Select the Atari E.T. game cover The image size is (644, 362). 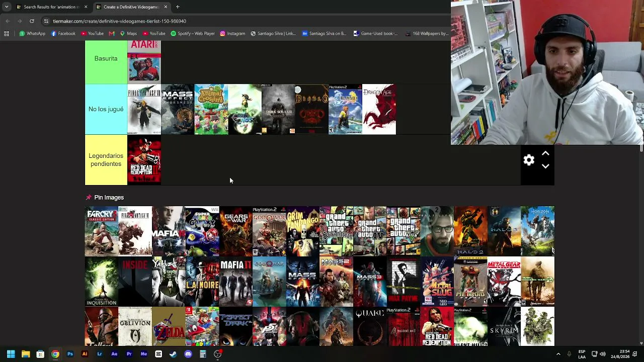point(144,61)
